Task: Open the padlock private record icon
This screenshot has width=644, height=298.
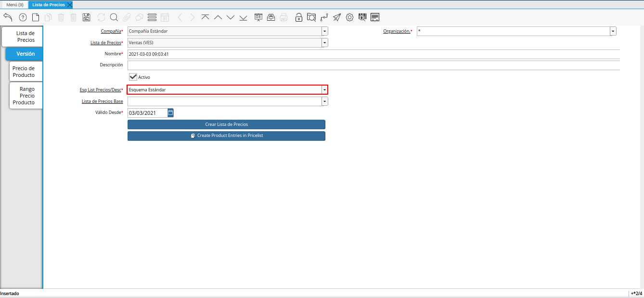Action: point(298,17)
